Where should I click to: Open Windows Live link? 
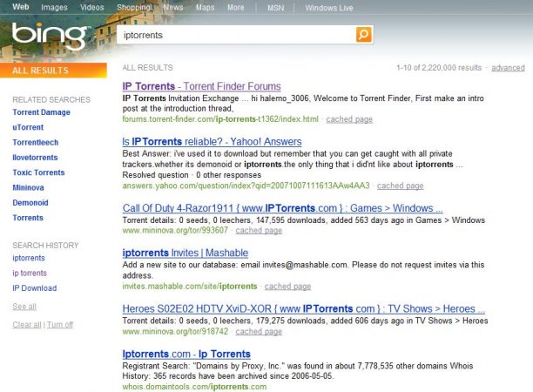(328, 8)
